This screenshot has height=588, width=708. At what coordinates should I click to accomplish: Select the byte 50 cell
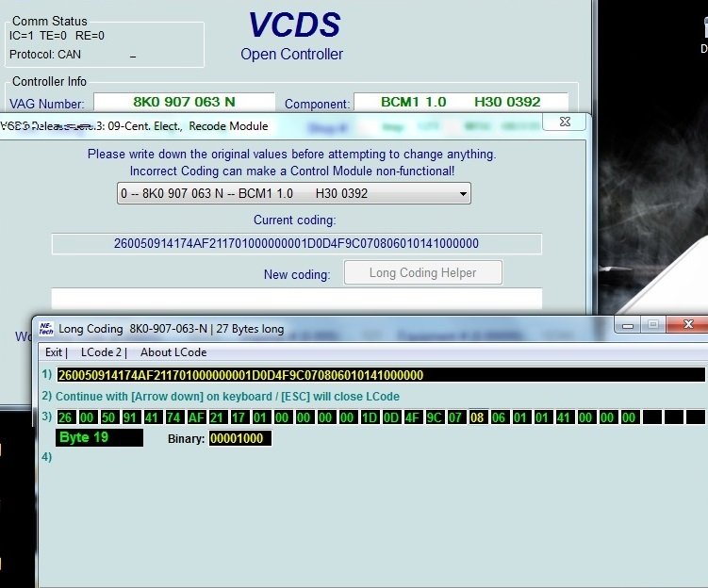point(108,417)
